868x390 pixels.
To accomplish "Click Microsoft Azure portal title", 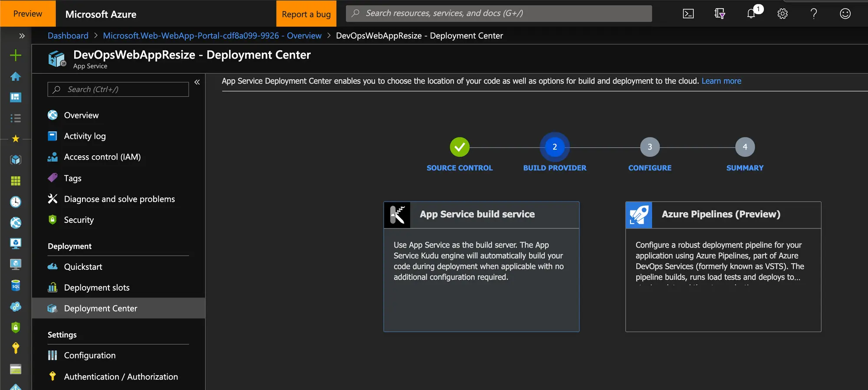I will pos(101,14).
